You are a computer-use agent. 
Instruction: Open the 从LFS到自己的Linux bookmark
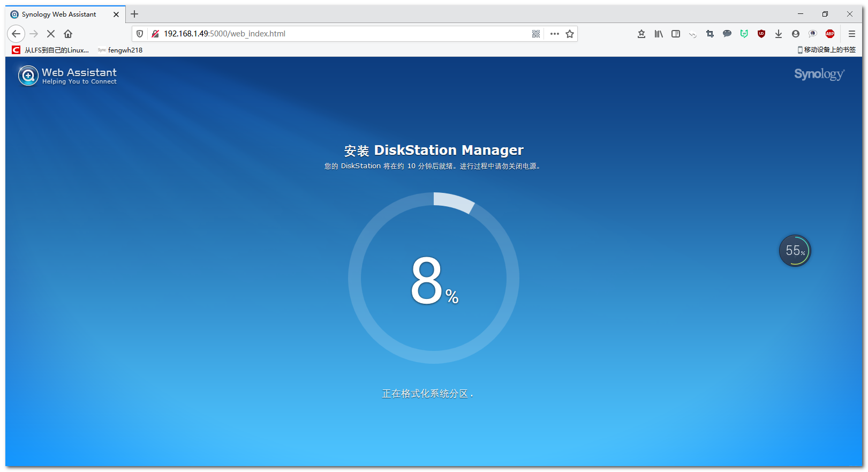50,50
